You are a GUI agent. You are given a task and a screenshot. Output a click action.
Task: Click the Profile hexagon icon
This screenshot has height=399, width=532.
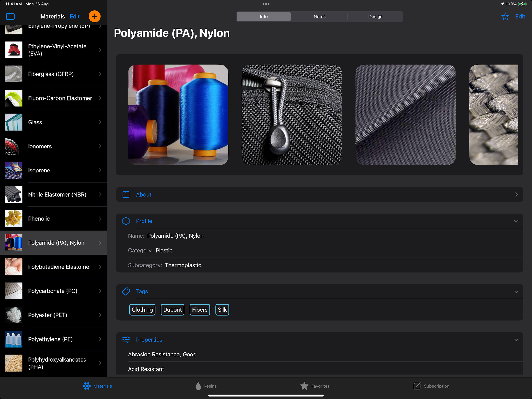(126, 221)
